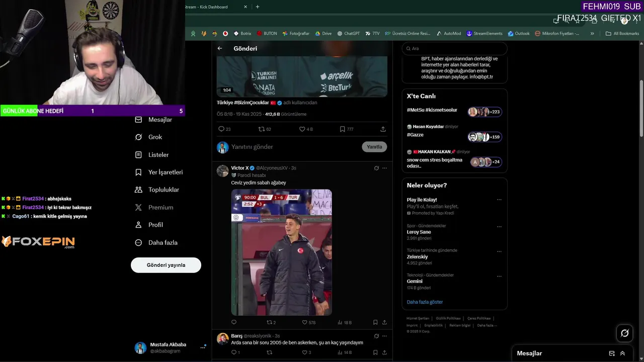Compose new message in Mesajlar drawer

click(612, 353)
